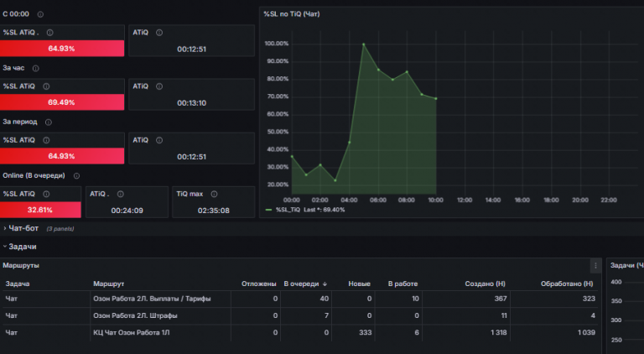This screenshot has width=644, height=354.
Task: Click the 100% peak data point on chart
Action: point(363,44)
